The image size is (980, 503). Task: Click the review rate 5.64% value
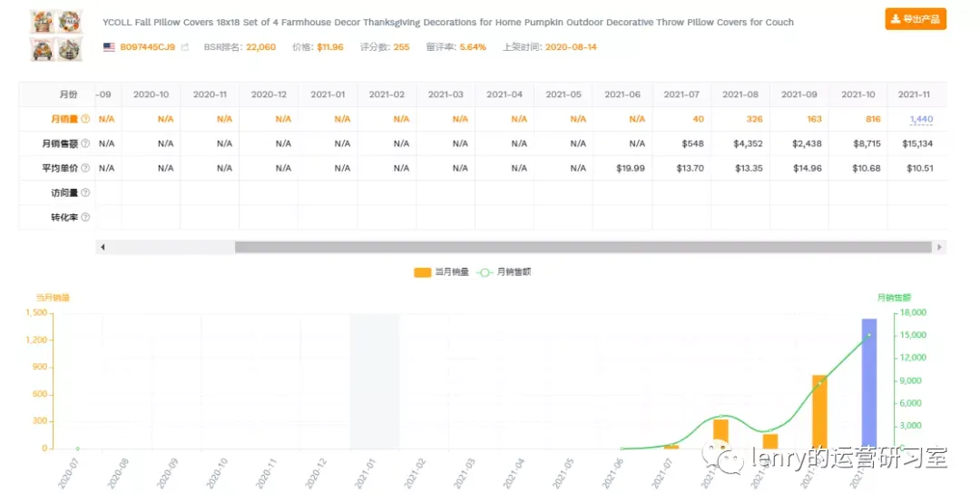point(473,47)
